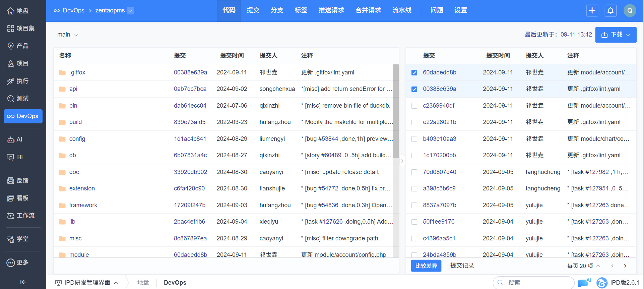
Task: Open the AI chat assistant icon
Action: tap(584, 283)
